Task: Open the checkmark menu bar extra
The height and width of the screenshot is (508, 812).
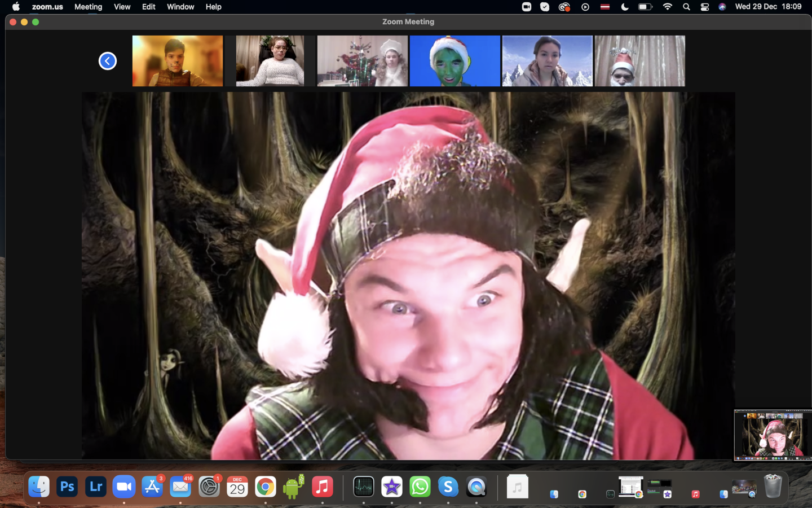Action: point(545,7)
